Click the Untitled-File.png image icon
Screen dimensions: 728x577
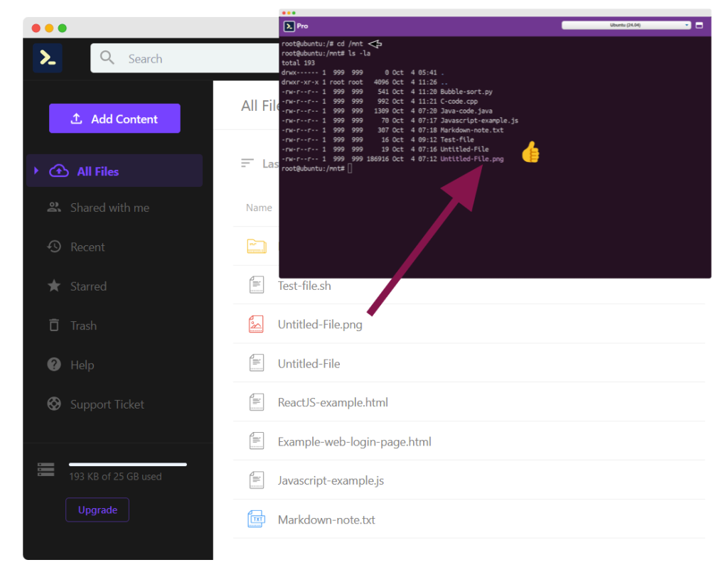coord(256,324)
